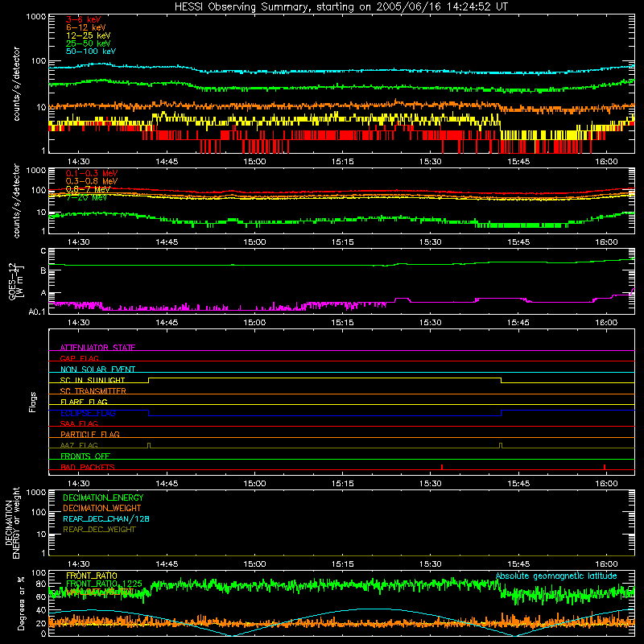
Task: Pick the GAP_FLAG label
Action: click(79, 358)
